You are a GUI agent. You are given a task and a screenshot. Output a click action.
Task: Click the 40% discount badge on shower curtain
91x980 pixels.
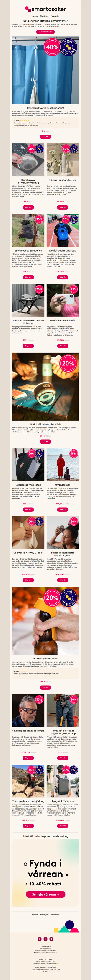[52, 47]
